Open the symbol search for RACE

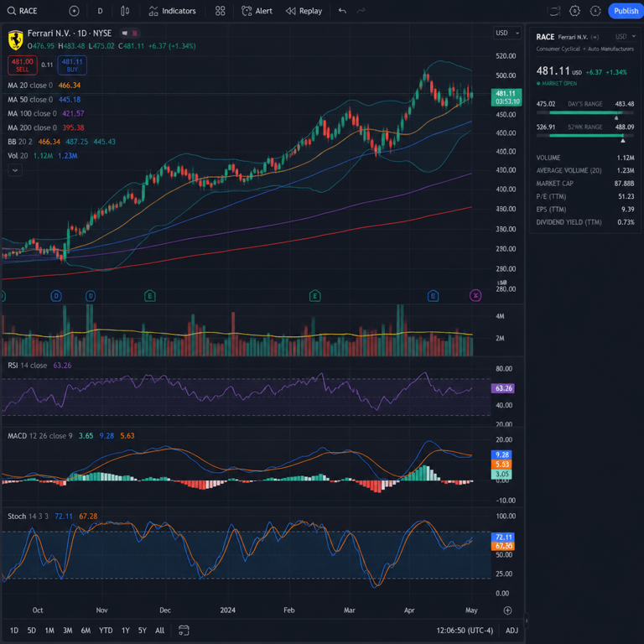(x=23, y=11)
